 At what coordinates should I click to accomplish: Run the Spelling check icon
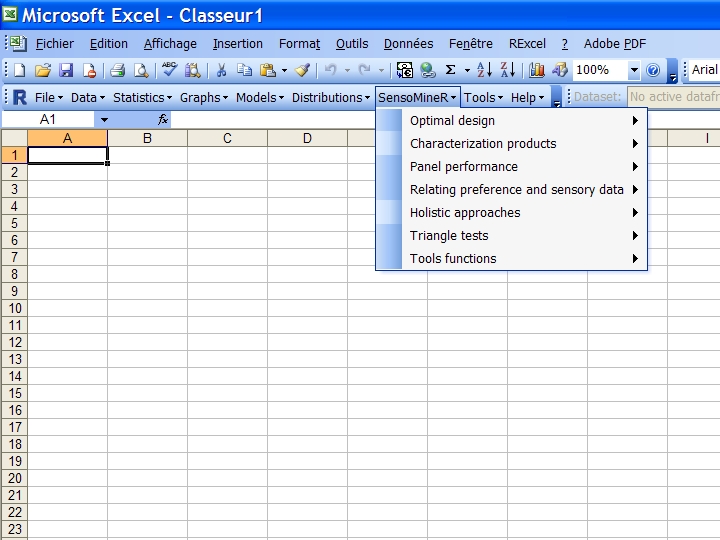coord(169,70)
